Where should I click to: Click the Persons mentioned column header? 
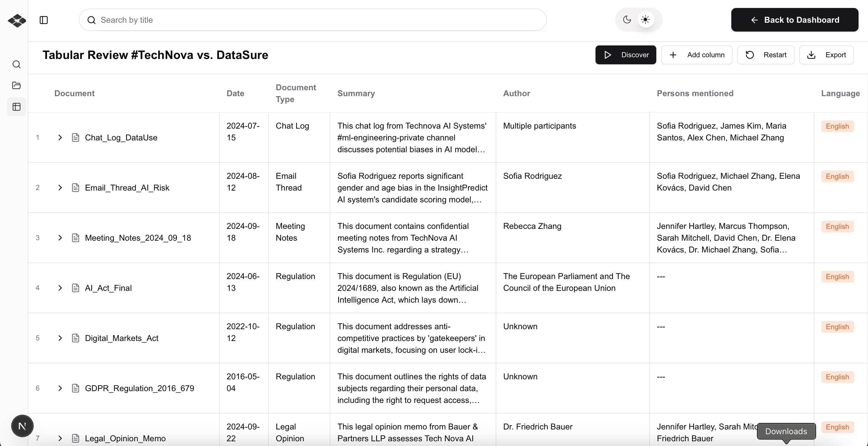(695, 93)
